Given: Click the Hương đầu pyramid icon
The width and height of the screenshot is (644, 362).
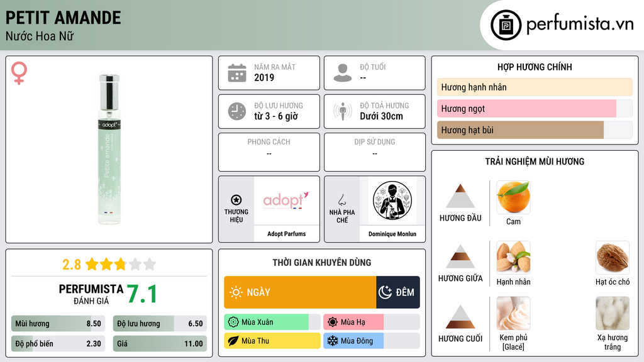Looking at the screenshot, I should tap(460, 196).
